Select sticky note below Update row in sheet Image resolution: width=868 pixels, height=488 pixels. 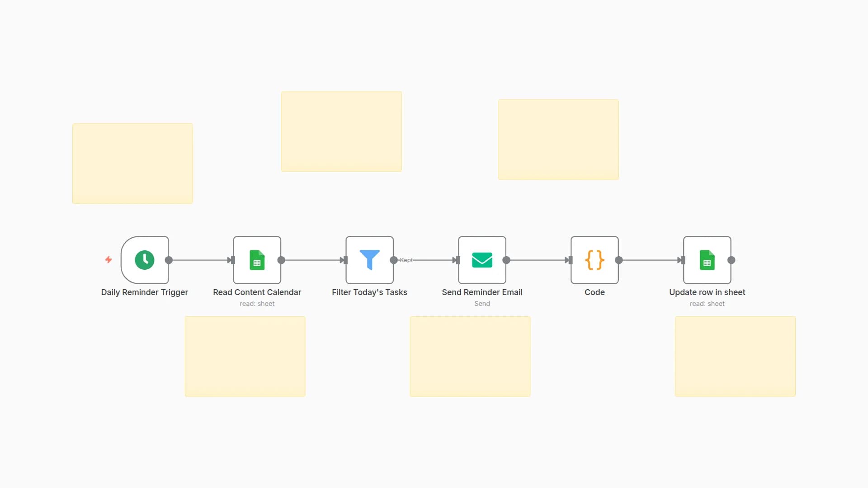click(735, 356)
